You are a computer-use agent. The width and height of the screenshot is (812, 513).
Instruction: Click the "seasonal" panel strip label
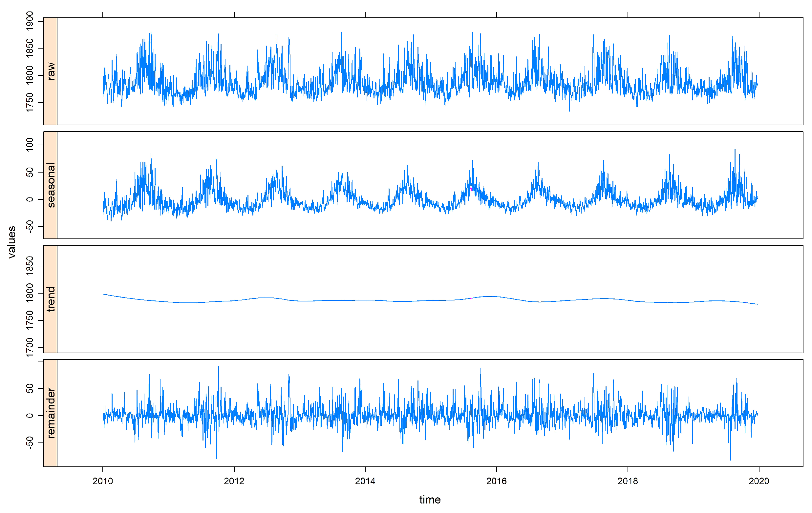click(51, 185)
